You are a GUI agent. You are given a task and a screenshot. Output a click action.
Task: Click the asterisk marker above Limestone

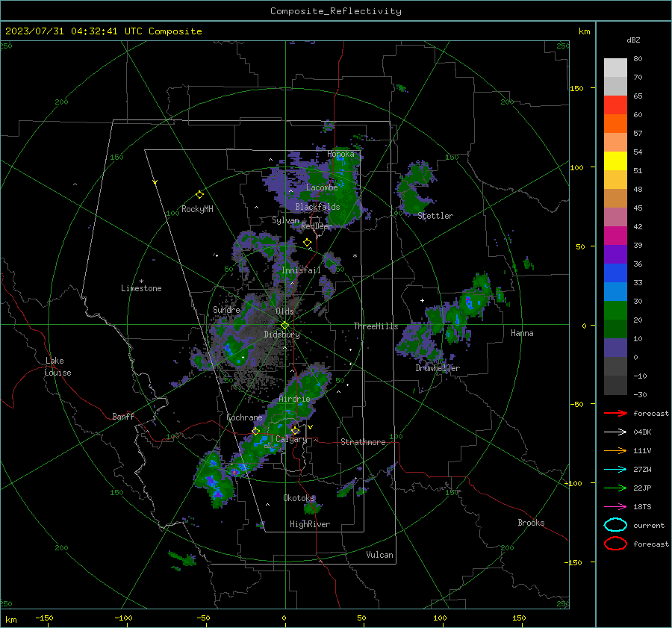(x=141, y=282)
